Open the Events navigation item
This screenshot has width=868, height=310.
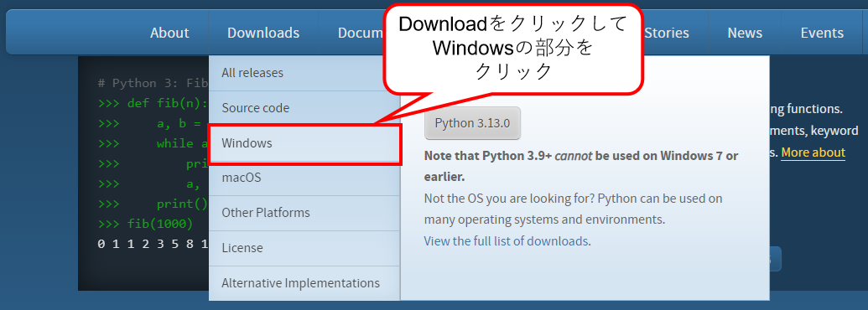point(822,33)
